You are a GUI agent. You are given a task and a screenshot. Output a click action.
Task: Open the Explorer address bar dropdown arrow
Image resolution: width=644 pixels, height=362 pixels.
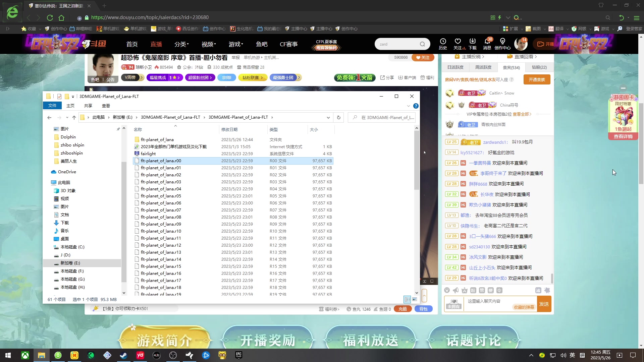pos(328,117)
